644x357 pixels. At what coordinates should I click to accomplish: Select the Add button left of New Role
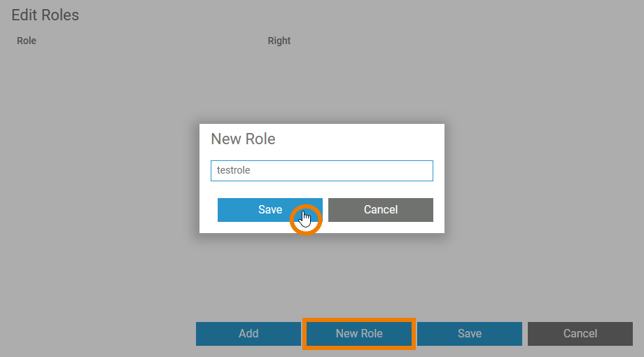[248, 334]
